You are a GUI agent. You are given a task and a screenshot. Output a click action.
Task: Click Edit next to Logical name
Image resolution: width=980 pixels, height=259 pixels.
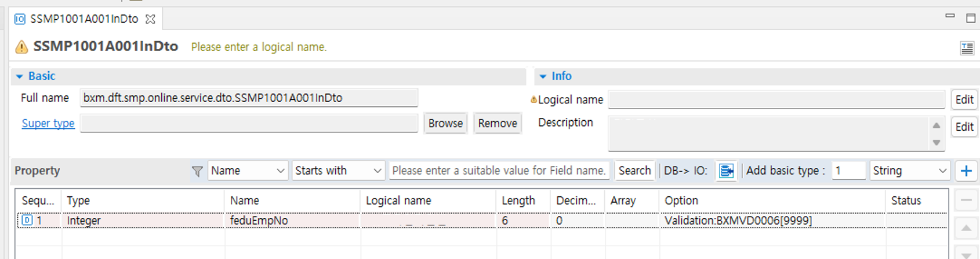(964, 99)
